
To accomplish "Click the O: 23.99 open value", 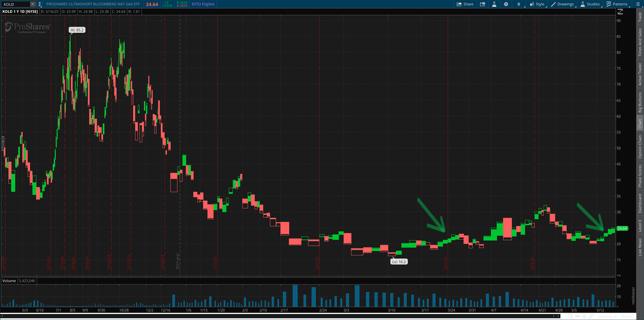I will coord(69,12).
